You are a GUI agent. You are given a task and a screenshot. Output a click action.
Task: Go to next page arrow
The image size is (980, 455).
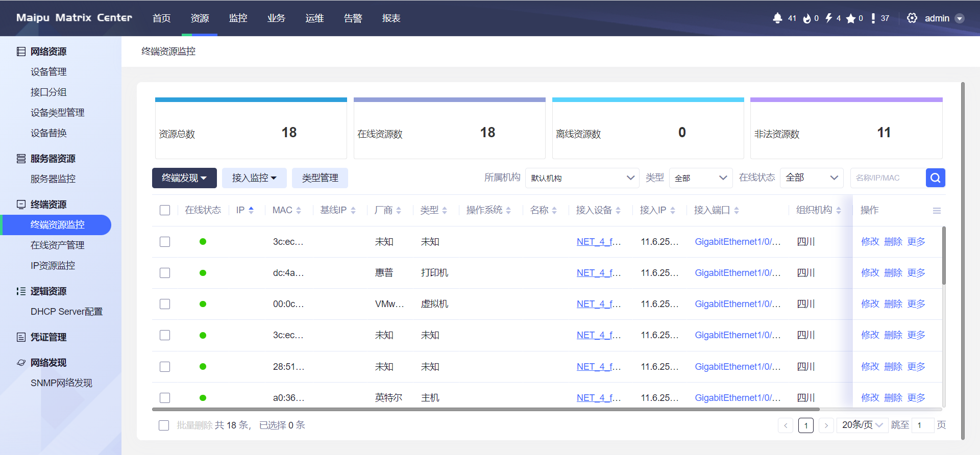pyautogui.click(x=826, y=425)
